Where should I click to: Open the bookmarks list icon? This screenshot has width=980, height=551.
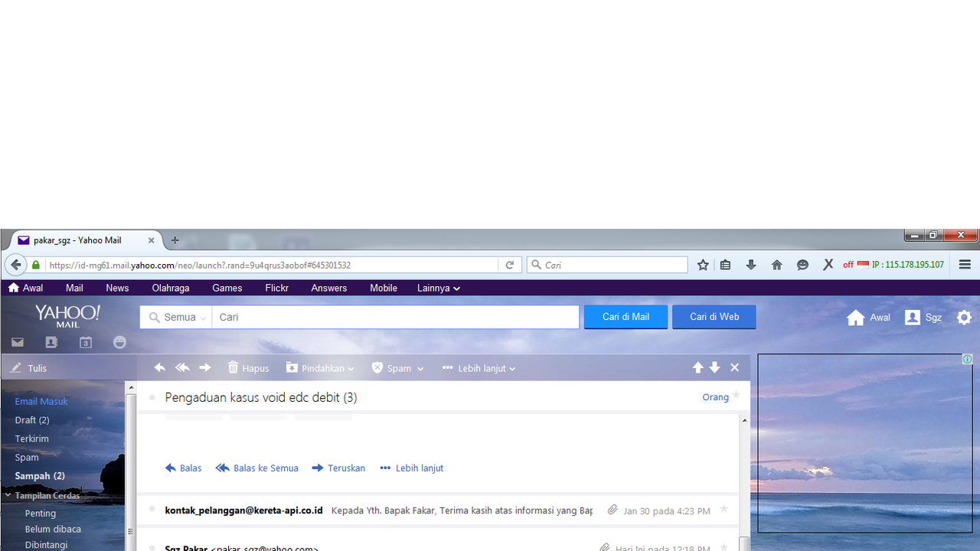[x=725, y=265]
